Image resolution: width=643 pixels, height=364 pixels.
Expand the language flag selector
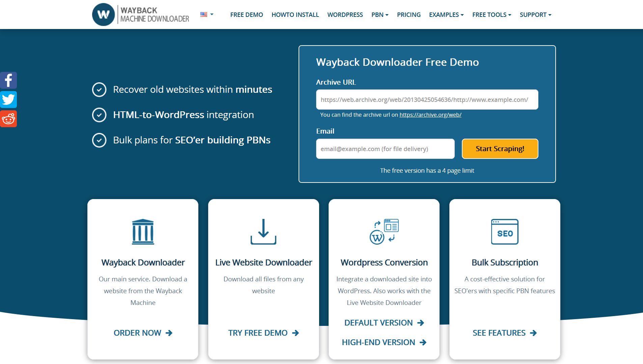point(206,15)
